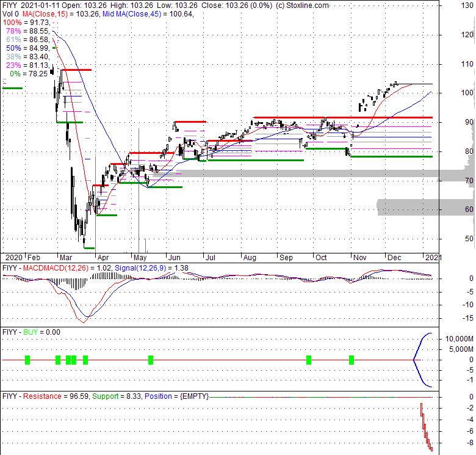Click the Apr month label
Viewport: 476px width, 455px height.
[x=103, y=258]
